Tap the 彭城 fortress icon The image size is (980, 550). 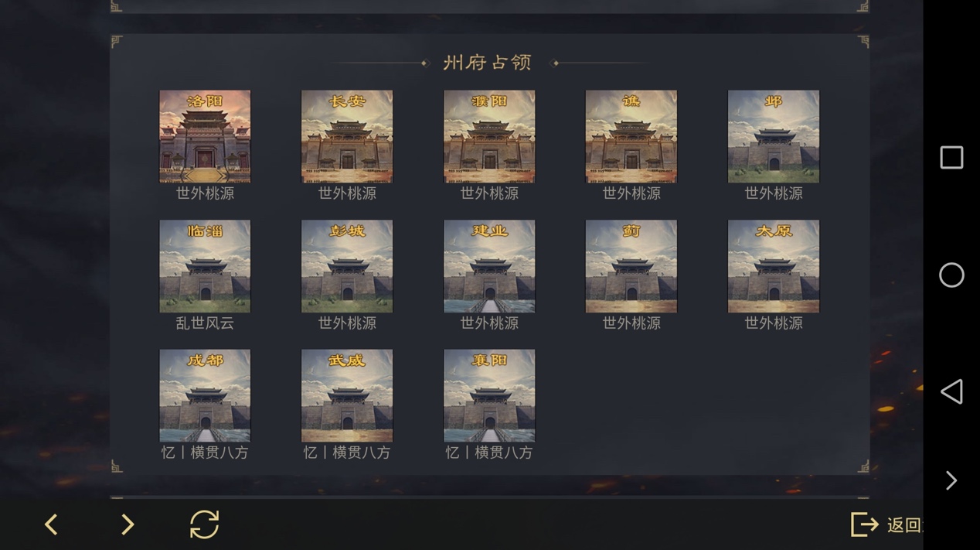(347, 266)
